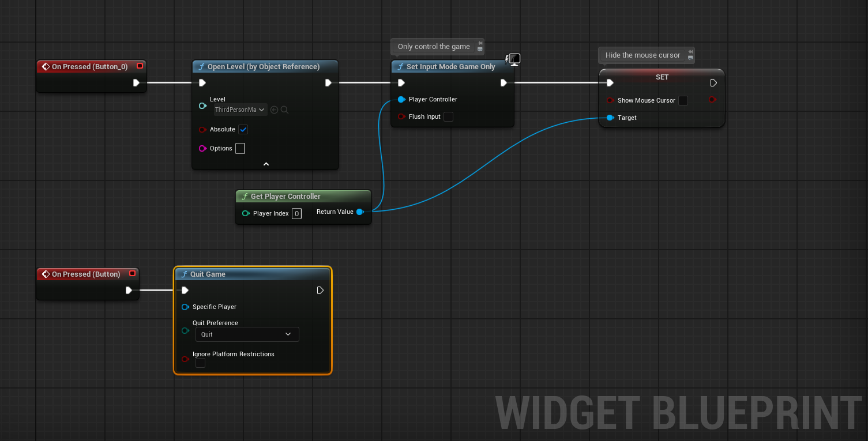Open the Quit Preference dropdown on Quit Game

point(247,334)
